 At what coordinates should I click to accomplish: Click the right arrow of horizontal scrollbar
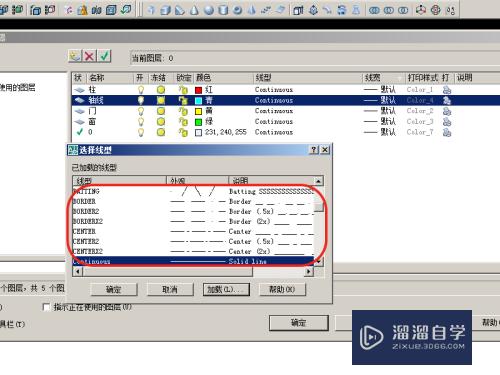[309, 272]
